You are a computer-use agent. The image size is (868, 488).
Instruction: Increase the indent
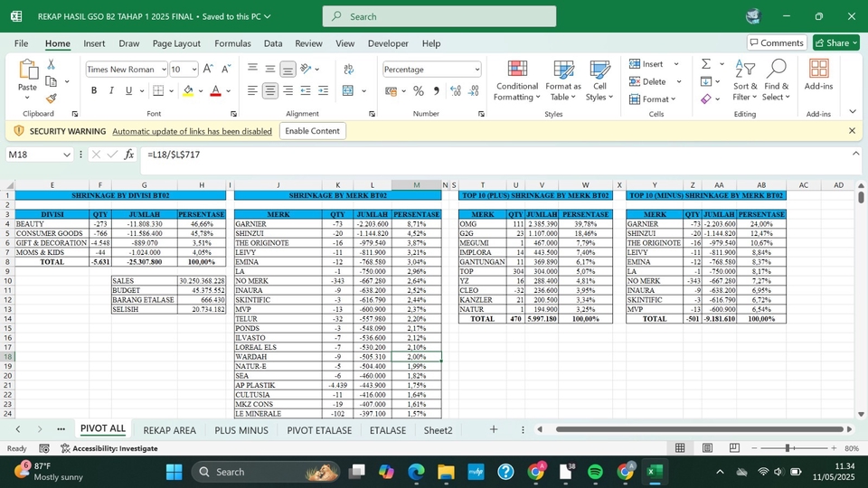(324, 90)
